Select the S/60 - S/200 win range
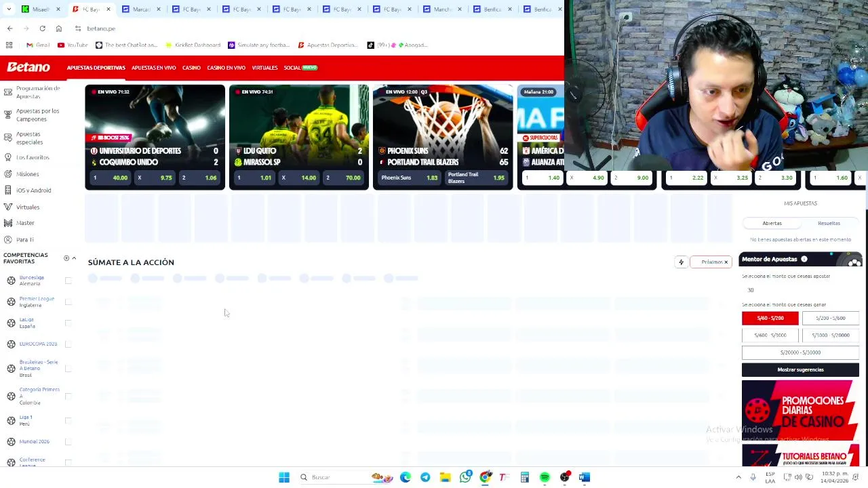The width and height of the screenshot is (868, 488). click(770, 318)
